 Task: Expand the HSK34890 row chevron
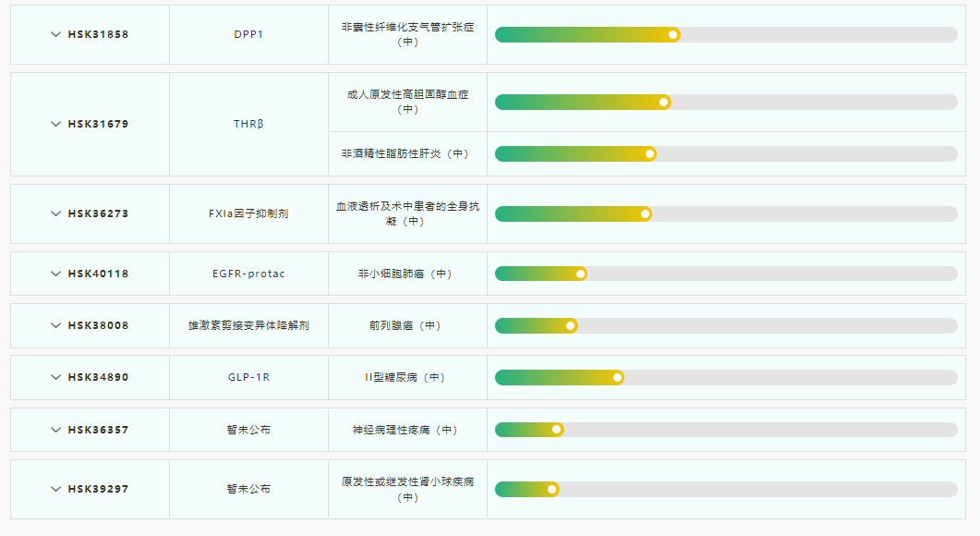[x=55, y=377]
